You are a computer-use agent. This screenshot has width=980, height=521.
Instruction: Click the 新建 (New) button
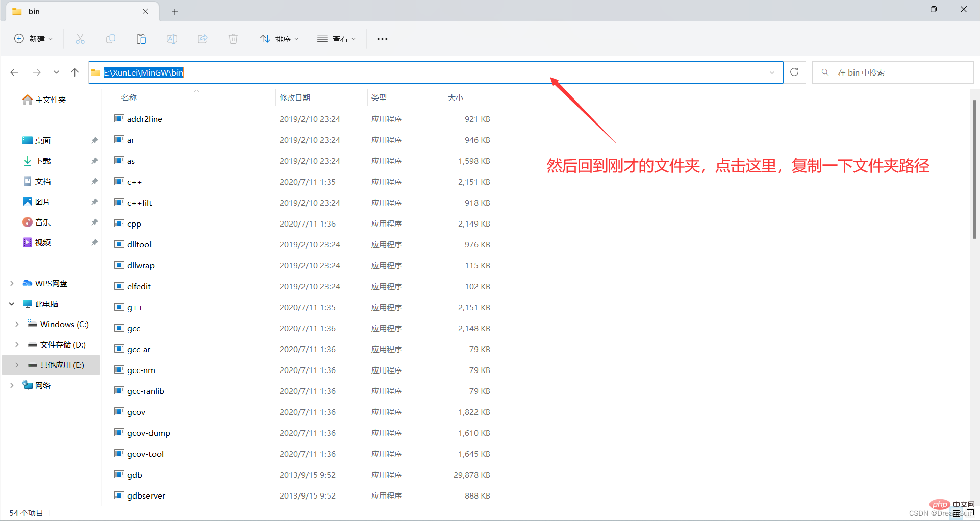(33, 38)
